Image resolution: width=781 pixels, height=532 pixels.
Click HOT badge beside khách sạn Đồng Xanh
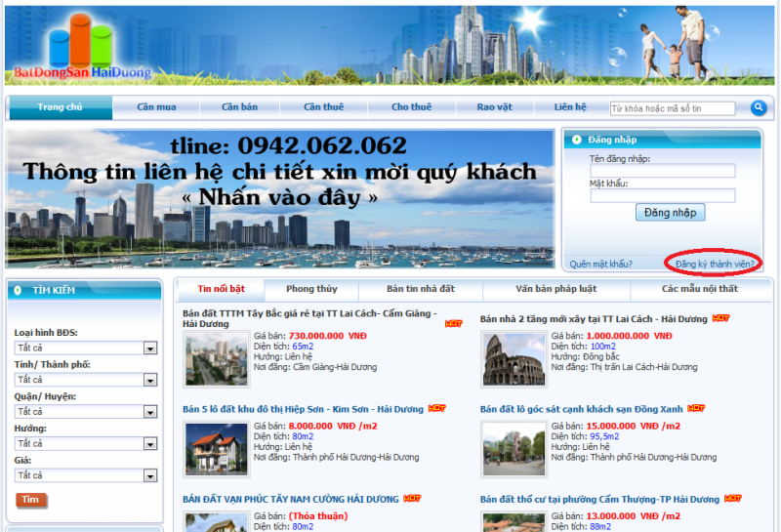pos(696,408)
